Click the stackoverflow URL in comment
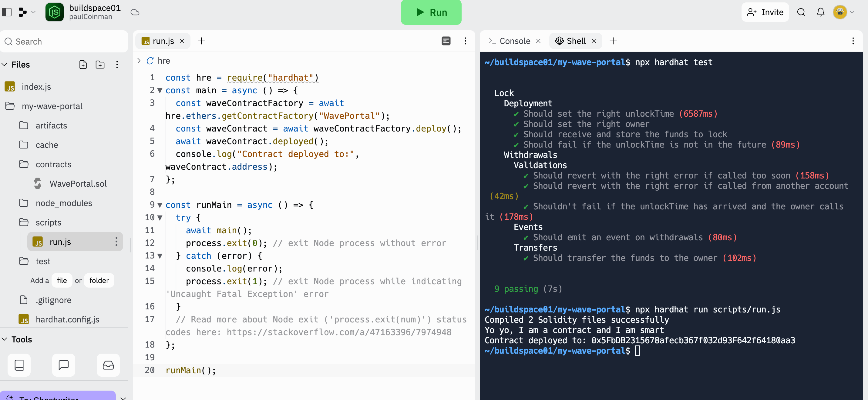The image size is (868, 400). pyautogui.click(x=339, y=332)
